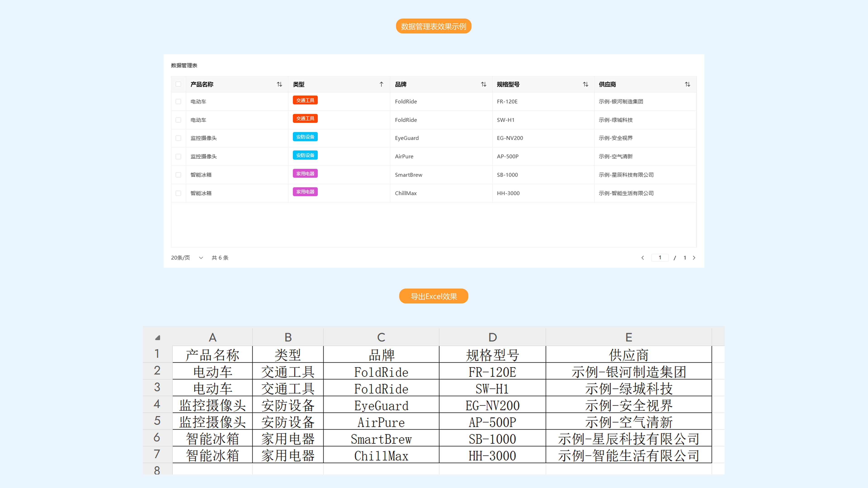Check the row with SB-1000

(x=178, y=175)
